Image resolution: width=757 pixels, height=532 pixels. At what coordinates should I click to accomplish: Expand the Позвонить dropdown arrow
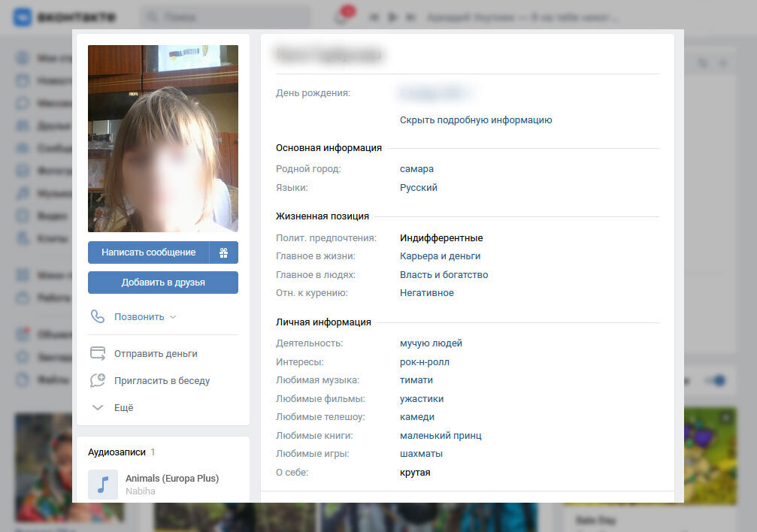pyautogui.click(x=173, y=317)
